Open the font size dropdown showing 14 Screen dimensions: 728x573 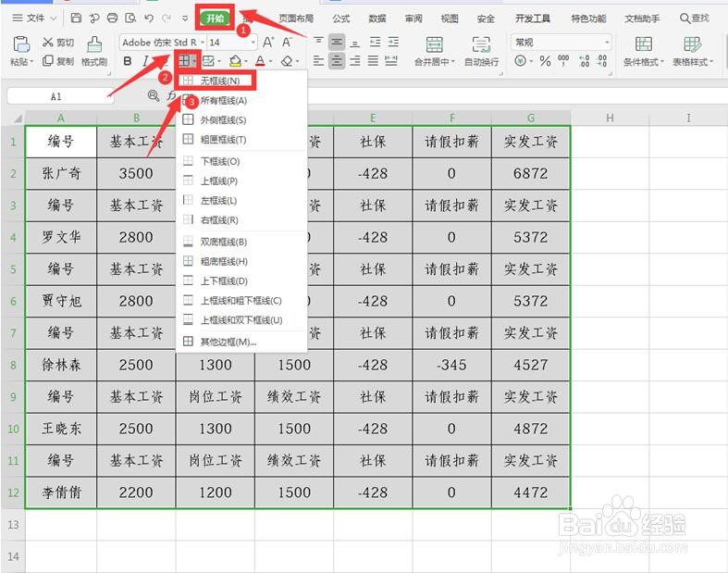pyautogui.click(x=231, y=43)
